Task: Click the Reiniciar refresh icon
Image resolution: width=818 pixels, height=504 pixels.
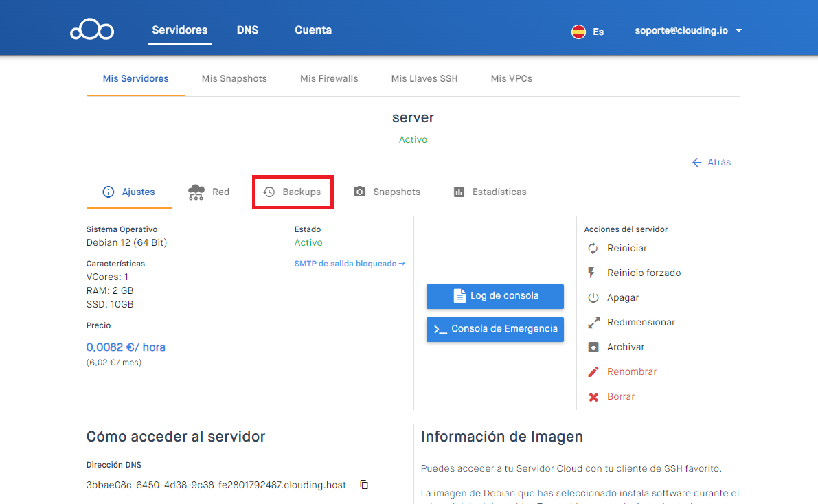Action: 593,249
